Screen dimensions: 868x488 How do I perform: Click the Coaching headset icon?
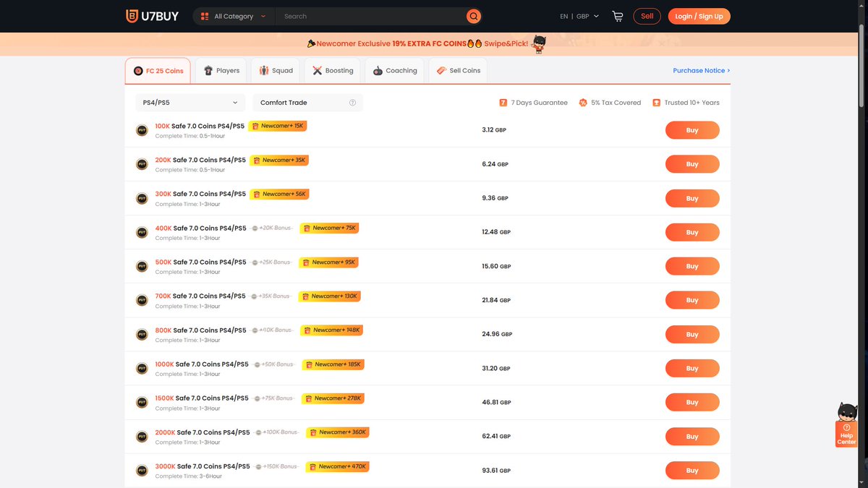(x=376, y=70)
